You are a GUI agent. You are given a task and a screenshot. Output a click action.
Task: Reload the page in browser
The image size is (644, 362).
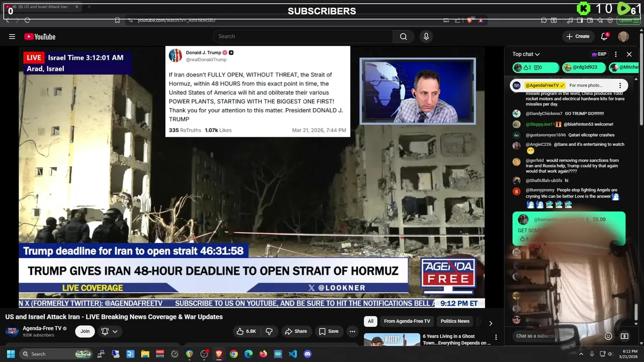click(x=27, y=20)
